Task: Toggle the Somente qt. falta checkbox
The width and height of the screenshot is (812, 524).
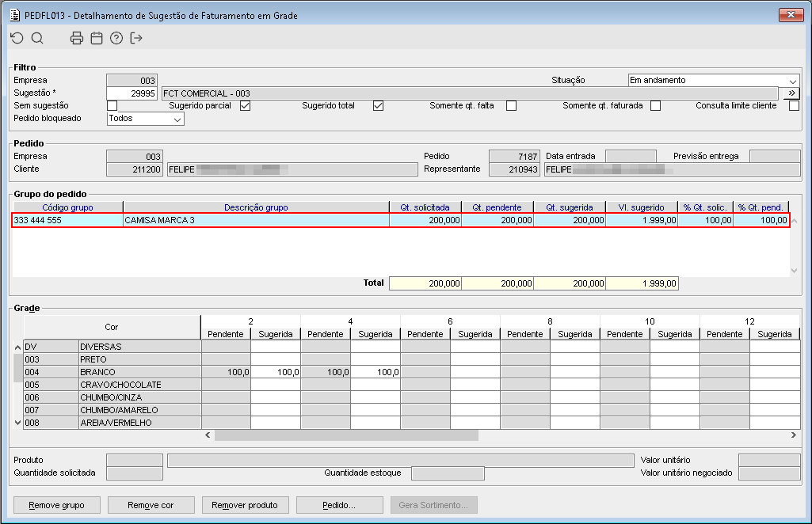Action: click(x=511, y=106)
